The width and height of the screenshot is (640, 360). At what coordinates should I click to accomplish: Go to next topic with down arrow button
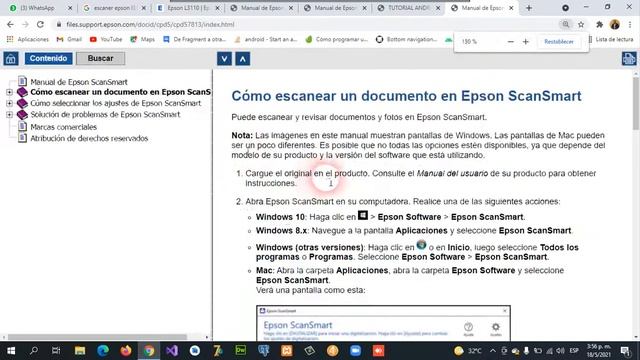point(224,59)
